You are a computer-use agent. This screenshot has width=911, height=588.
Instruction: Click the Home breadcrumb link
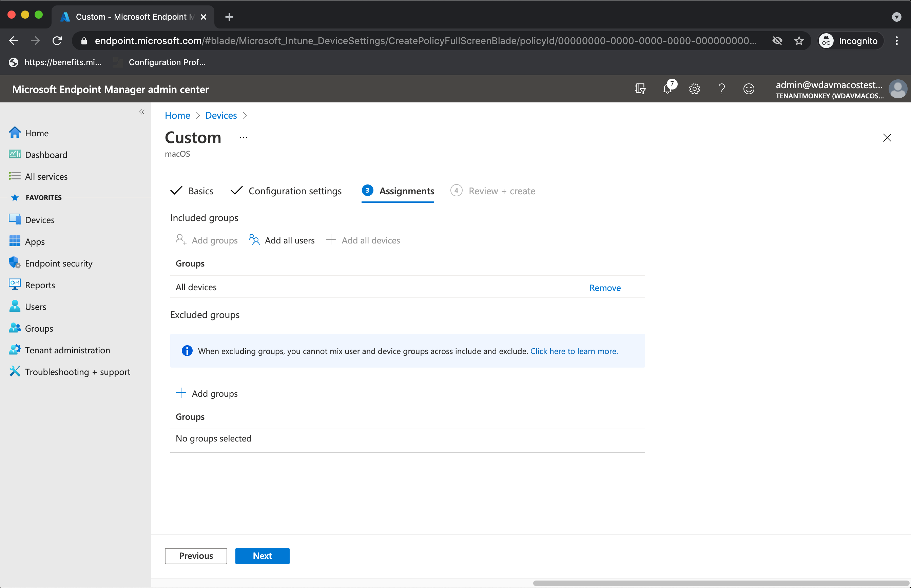[x=177, y=115]
